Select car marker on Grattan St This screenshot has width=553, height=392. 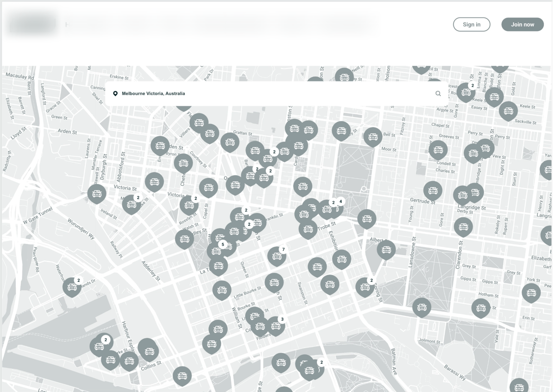tap(230, 142)
